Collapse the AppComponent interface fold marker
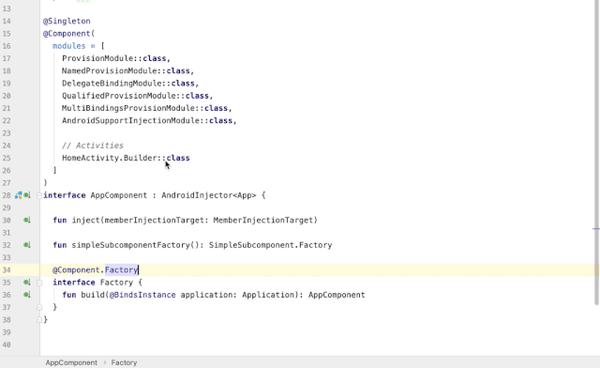The height and width of the screenshot is (368, 600). [x=39, y=195]
